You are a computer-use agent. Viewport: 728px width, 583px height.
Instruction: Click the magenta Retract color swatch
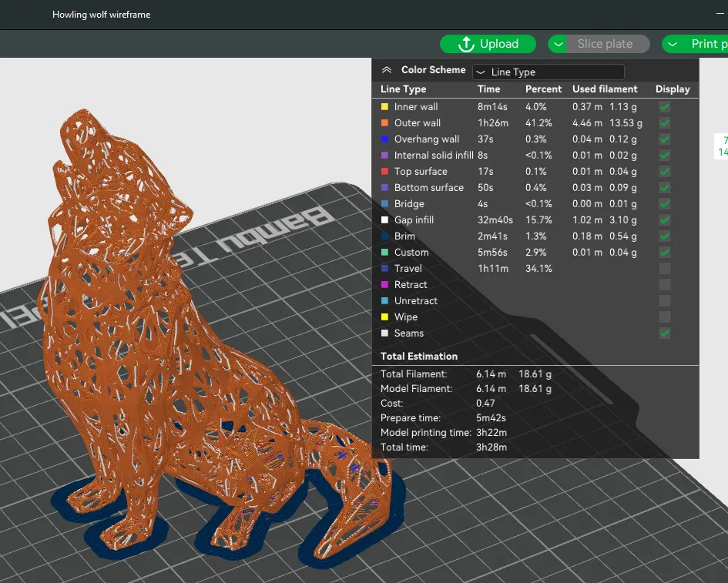(384, 284)
